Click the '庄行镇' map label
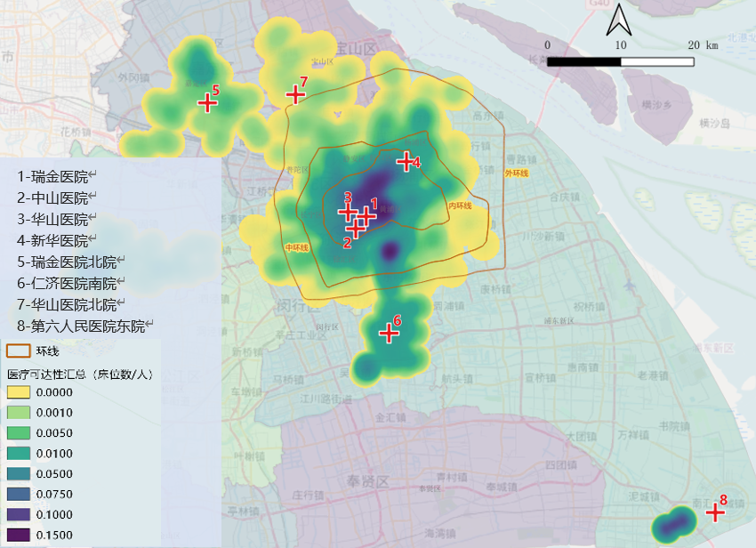 [308, 495]
